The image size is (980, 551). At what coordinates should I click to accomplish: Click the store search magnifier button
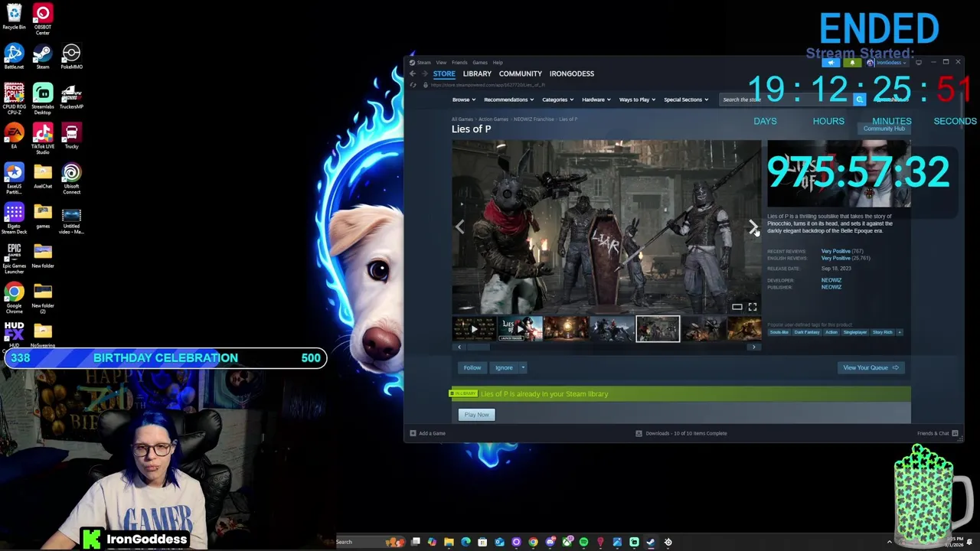[x=859, y=99]
